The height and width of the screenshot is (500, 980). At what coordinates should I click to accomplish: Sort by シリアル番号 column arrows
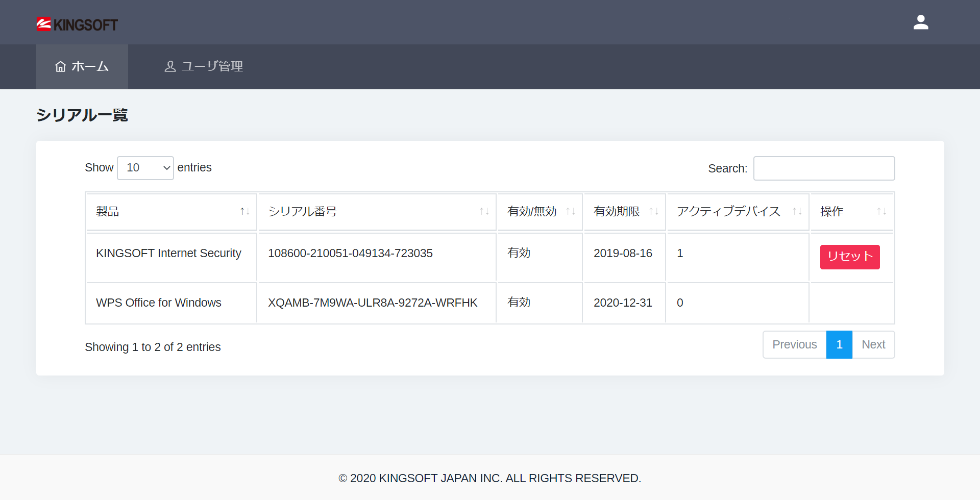[x=484, y=211]
